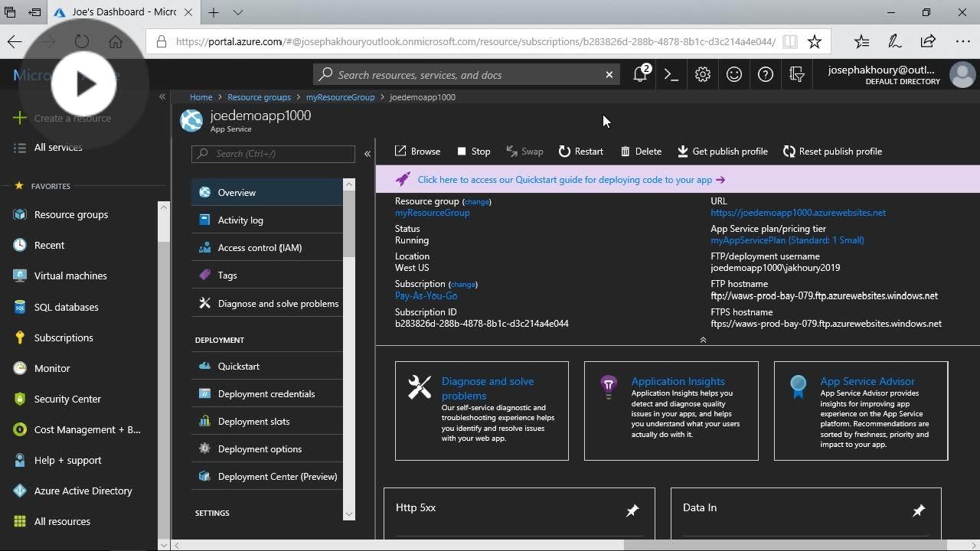Collapse the resource menu with the double chevron

click(x=367, y=154)
